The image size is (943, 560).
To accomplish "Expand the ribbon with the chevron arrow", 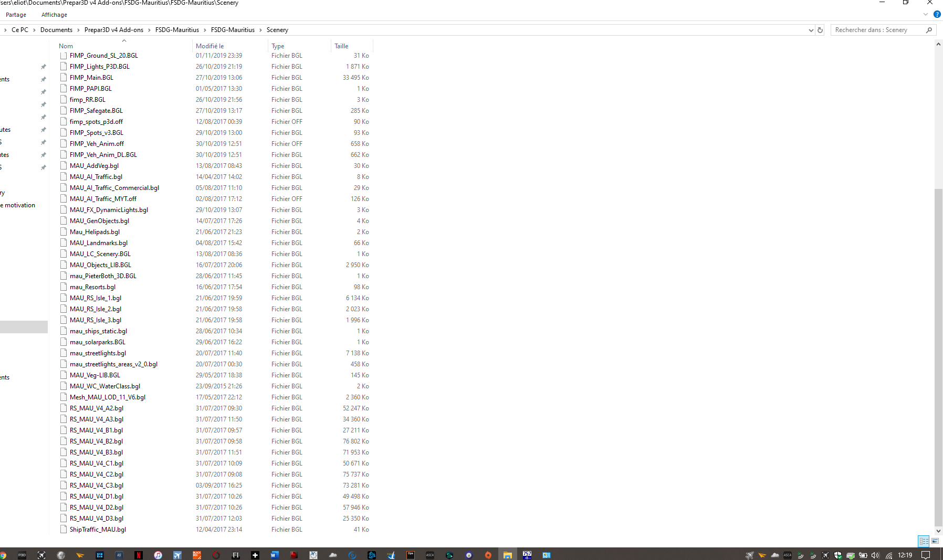I will (925, 15).
